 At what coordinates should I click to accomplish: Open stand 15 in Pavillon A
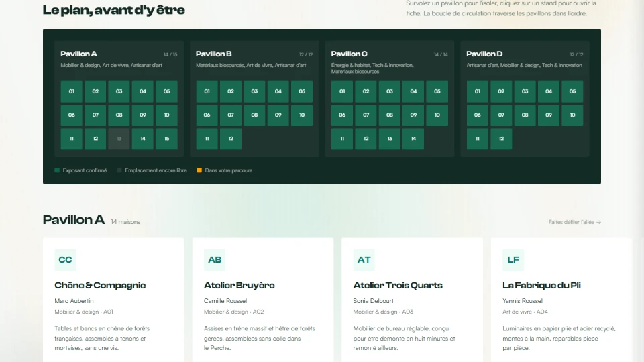coord(166,139)
